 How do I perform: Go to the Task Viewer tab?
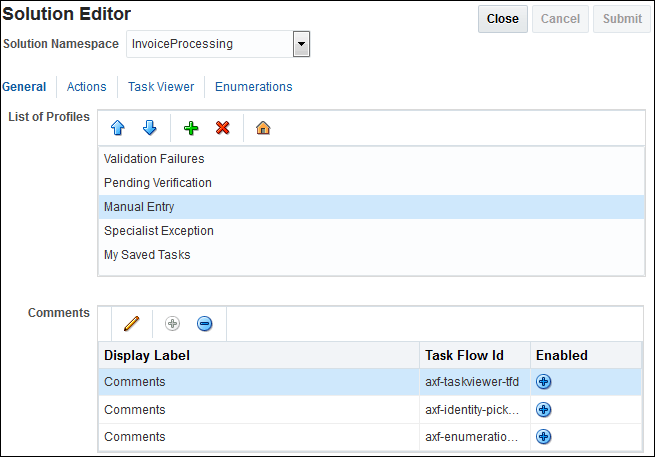pos(161,87)
